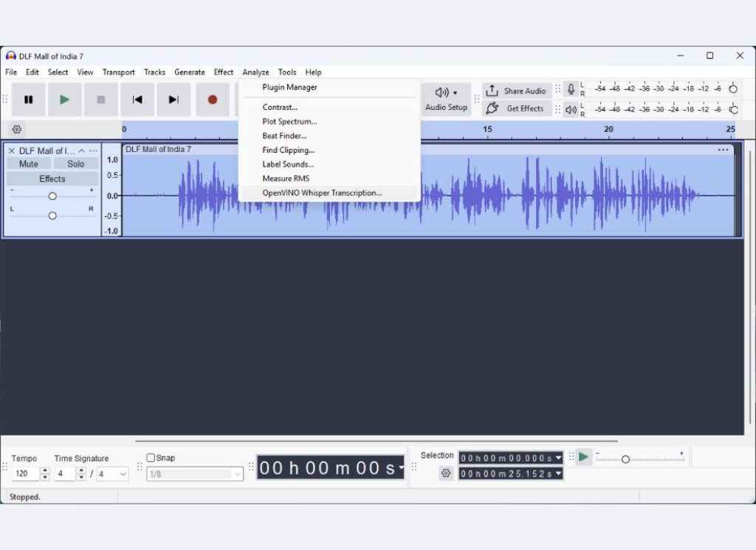The image size is (756, 550).
Task: Choose Find Clipping... entry
Action: pyautogui.click(x=329, y=150)
